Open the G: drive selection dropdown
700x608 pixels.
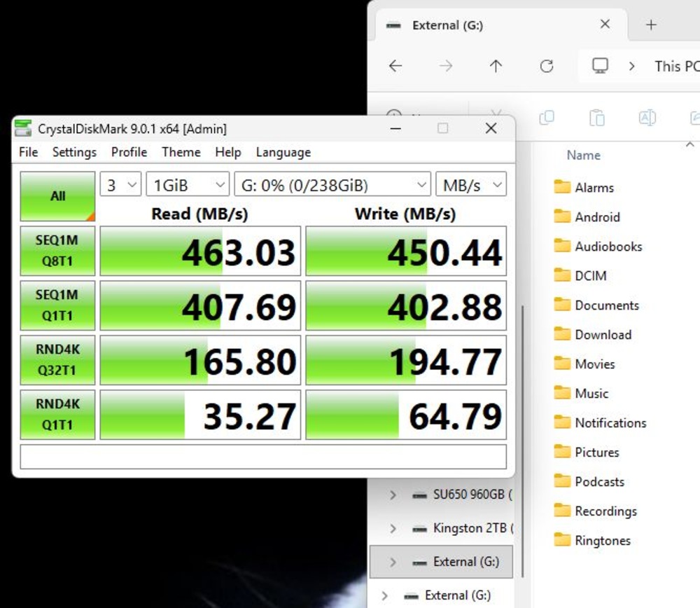(332, 186)
